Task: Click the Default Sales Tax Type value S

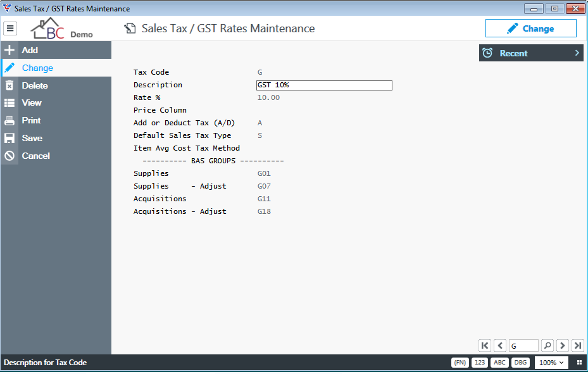Action: pos(260,135)
